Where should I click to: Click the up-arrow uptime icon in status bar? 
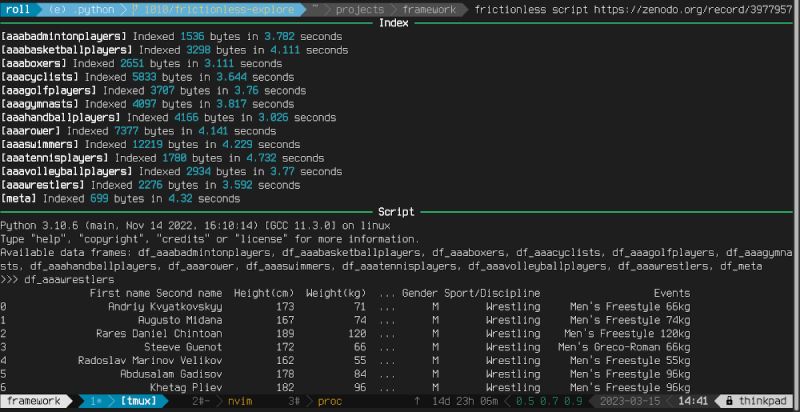pos(417,401)
